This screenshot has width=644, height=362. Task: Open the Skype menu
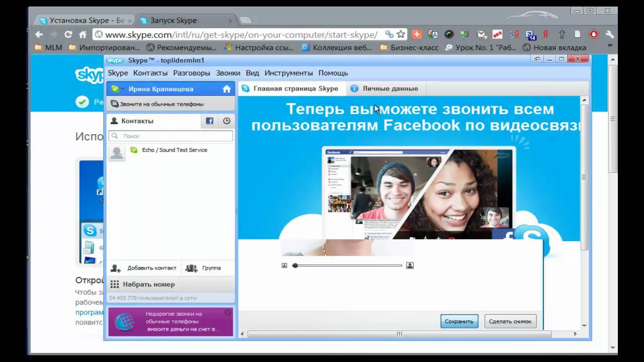(x=118, y=73)
